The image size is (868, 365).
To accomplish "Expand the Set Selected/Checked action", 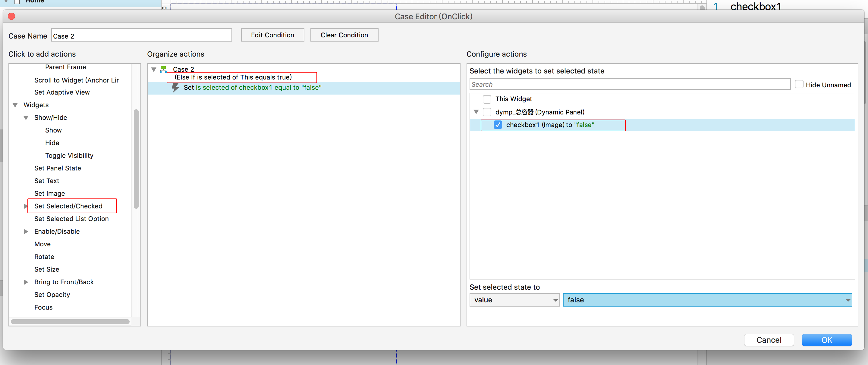I will (x=26, y=206).
